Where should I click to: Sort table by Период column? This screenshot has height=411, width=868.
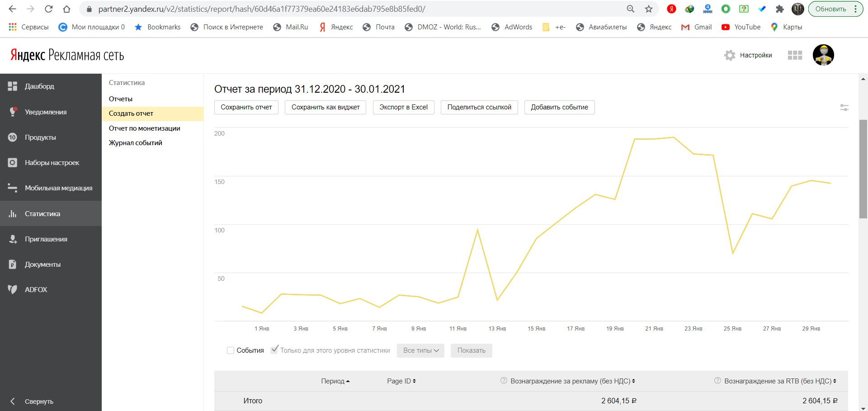pyautogui.click(x=335, y=381)
